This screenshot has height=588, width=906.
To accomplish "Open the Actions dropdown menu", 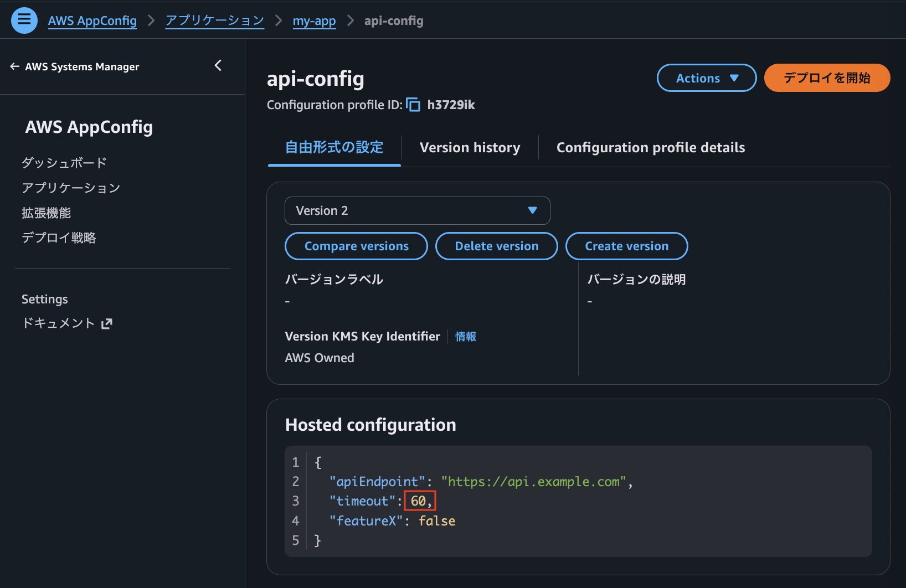I will (706, 78).
